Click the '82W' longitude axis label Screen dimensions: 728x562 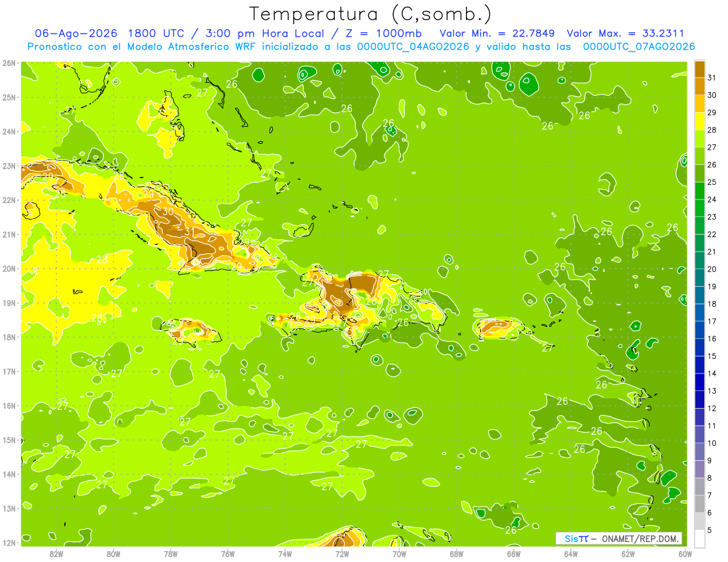pyautogui.click(x=56, y=554)
